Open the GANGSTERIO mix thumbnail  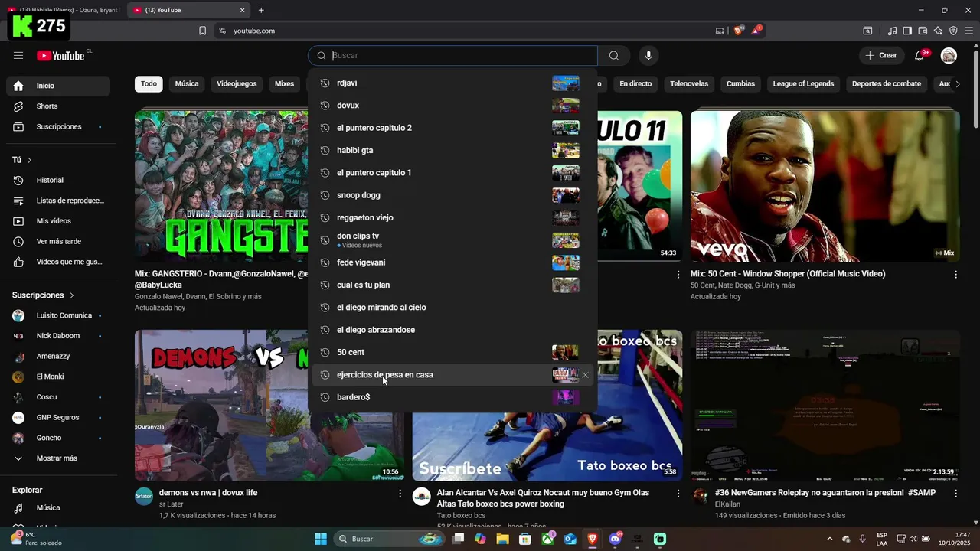tap(221, 186)
